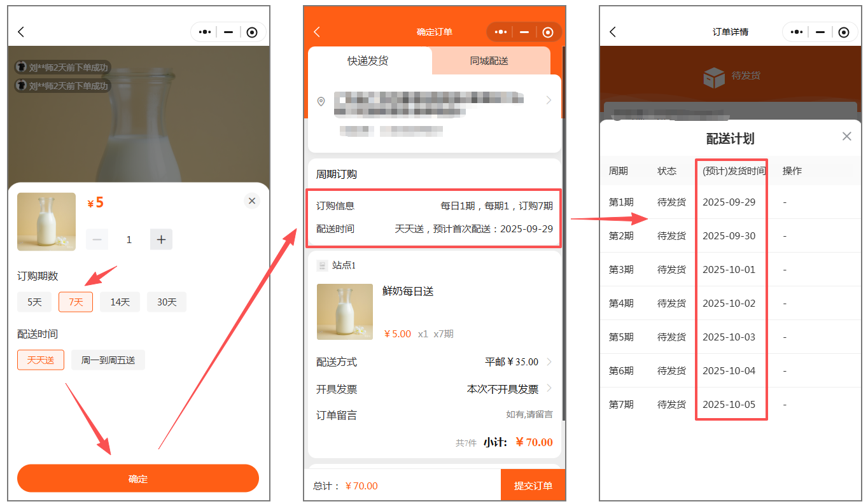This screenshot has width=868, height=504.
Task: Click the 周期 column header
Action: [x=619, y=171]
